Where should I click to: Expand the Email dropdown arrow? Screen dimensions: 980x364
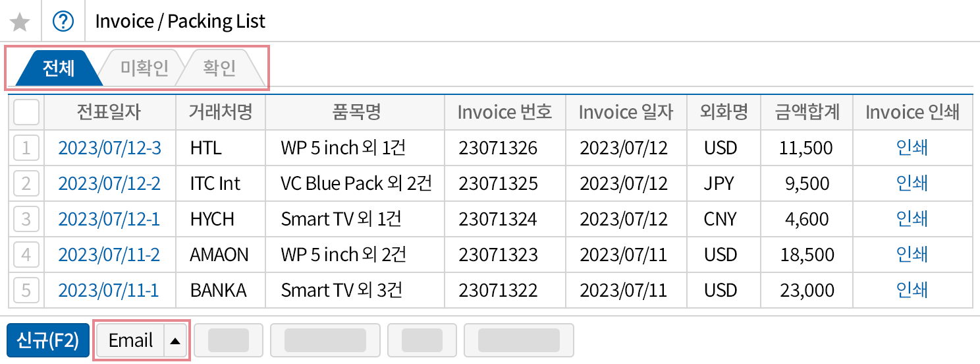coord(175,340)
